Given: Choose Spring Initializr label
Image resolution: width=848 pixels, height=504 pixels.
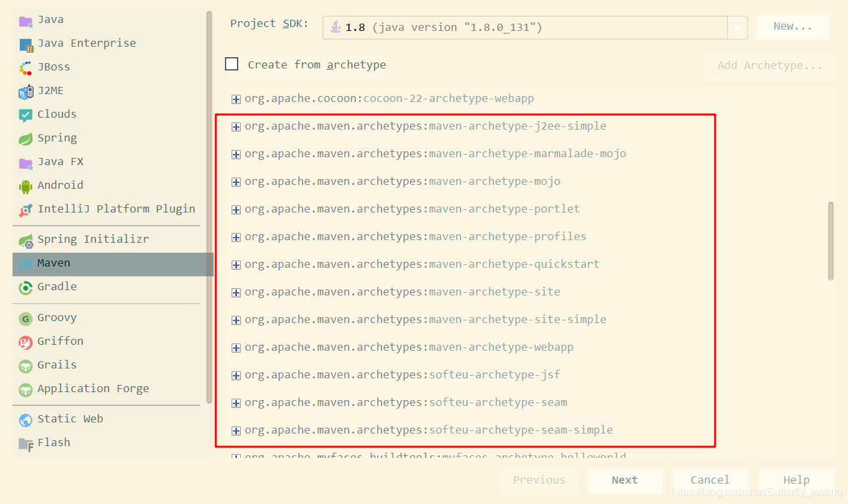Looking at the screenshot, I should [x=93, y=239].
